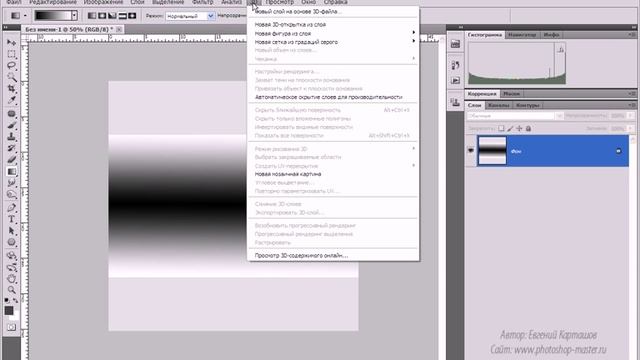640x360 pixels.
Task: Open the Mini Bridge collapsed panel icon
Action: coord(456,44)
